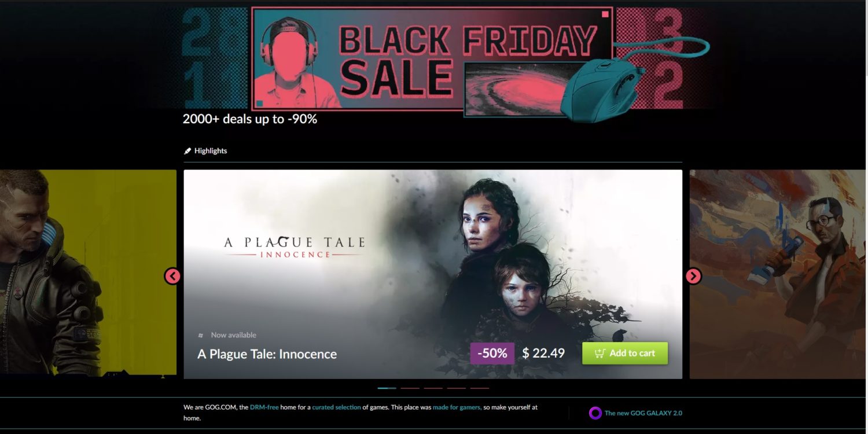
Task: Open the Disco Elysium slide on the right
Action: click(779, 274)
